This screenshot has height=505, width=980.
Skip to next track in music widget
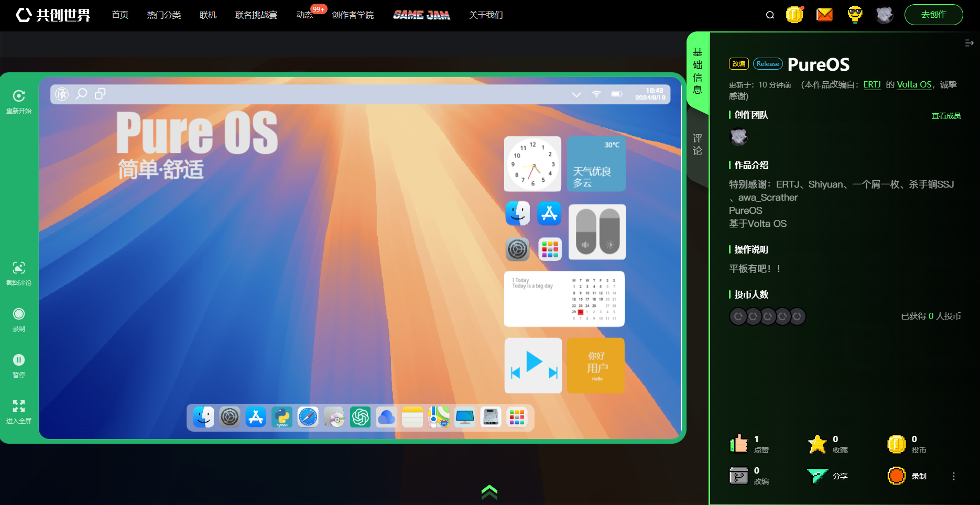tap(553, 372)
